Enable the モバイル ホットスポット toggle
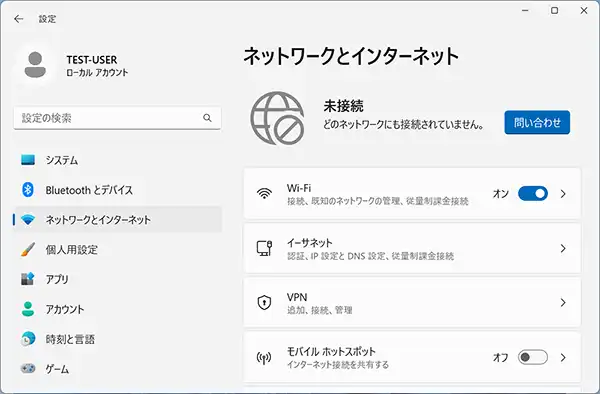Image resolution: width=600 pixels, height=394 pixels. (533, 357)
